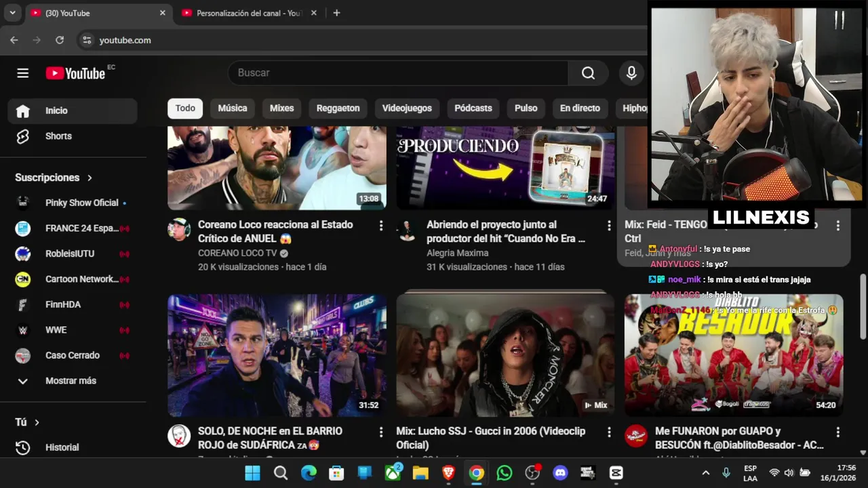This screenshot has width=868, height=488.
Task: Go back with the browser back arrow
Action: click(x=14, y=40)
